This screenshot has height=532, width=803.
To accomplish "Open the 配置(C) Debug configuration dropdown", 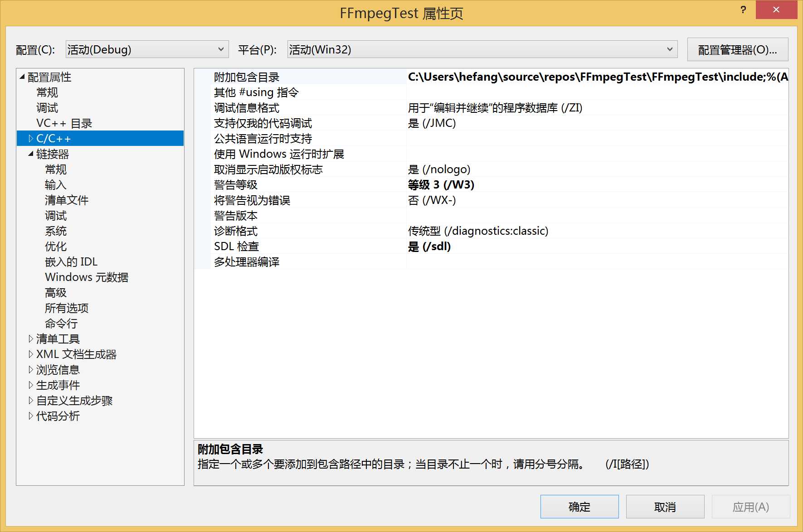I will pos(147,49).
